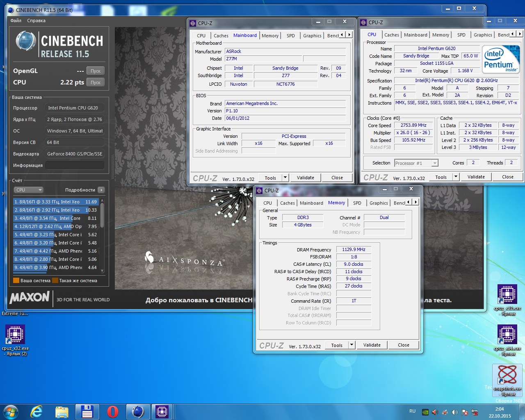
Task: Open the Tools dropdown arrow in Memory window
Action: coord(352,345)
